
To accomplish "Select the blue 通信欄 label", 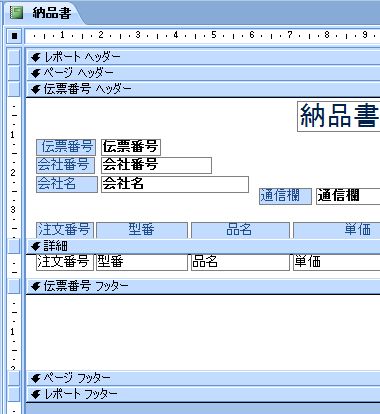I will pos(285,196).
